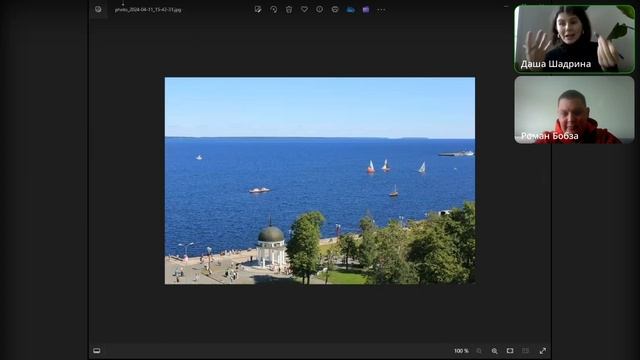Image resolution: width=640 pixels, height=360 pixels.
Task: Open the file info icon
Action: [x=320, y=9]
